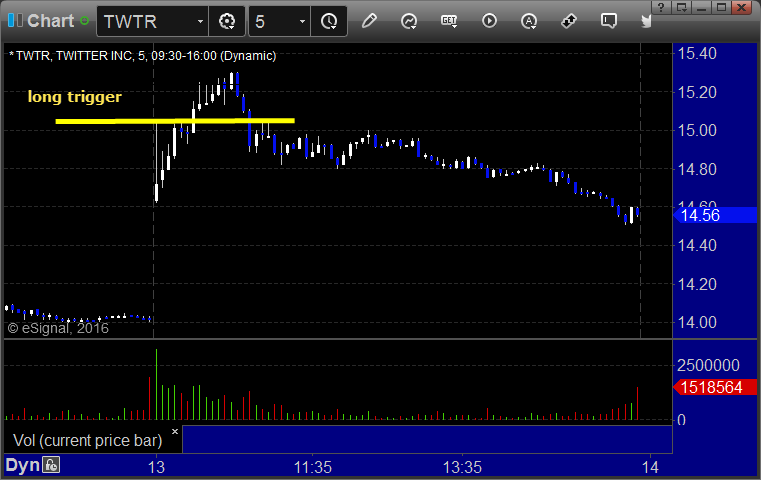Click the trading up-down arrows icon

[x=568, y=21]
